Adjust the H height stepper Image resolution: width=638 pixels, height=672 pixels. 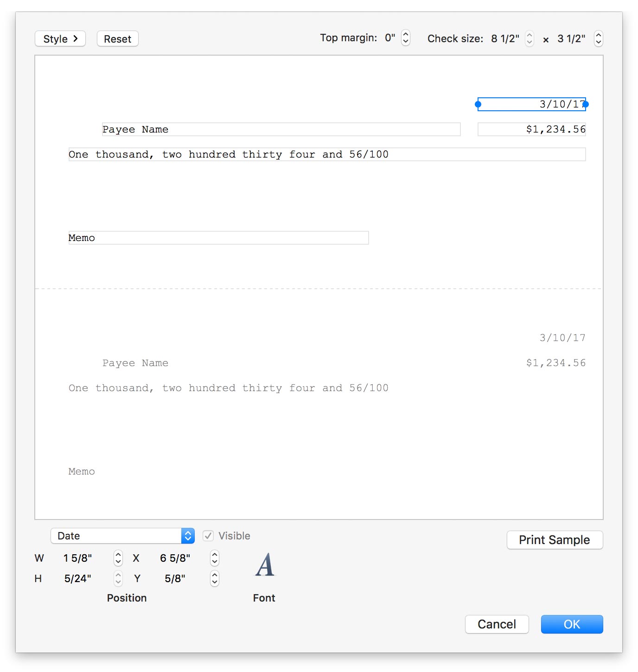[x=118, y=578]
